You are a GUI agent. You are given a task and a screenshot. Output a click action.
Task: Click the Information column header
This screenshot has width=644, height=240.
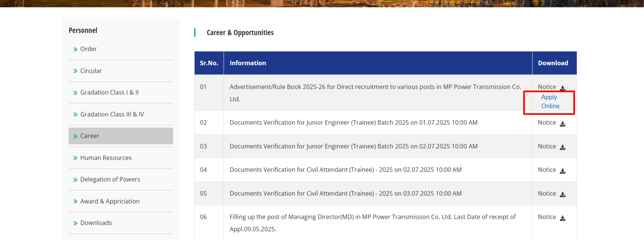(248, 63)
